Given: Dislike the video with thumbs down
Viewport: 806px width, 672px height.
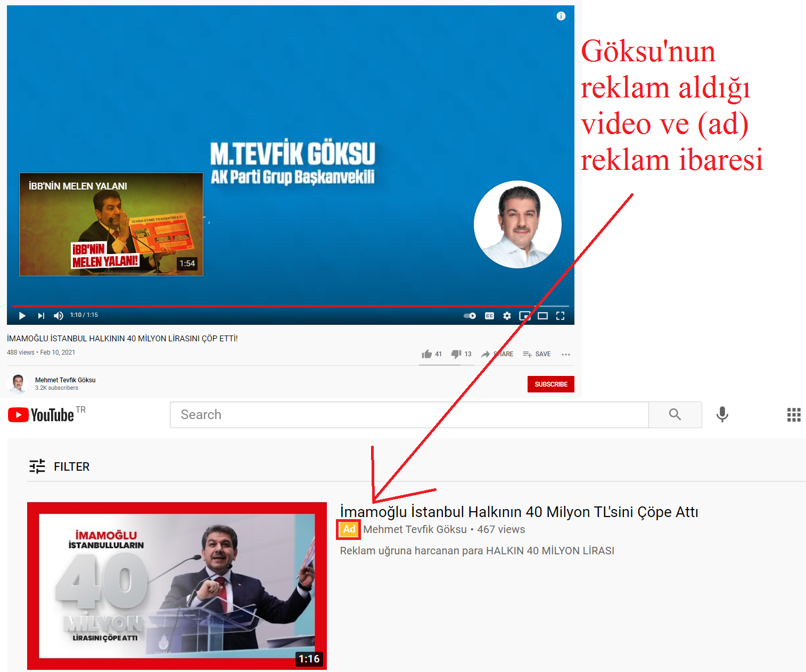Looking at the screenshot, I should pyautogui.click(x=462, y=354).
